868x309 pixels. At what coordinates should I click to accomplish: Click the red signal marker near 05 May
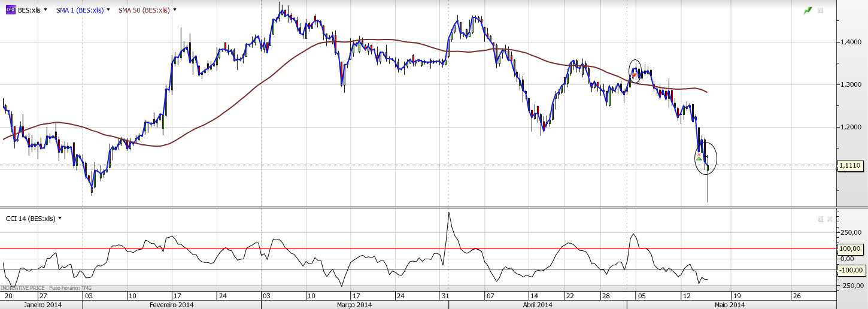[634, 75]
